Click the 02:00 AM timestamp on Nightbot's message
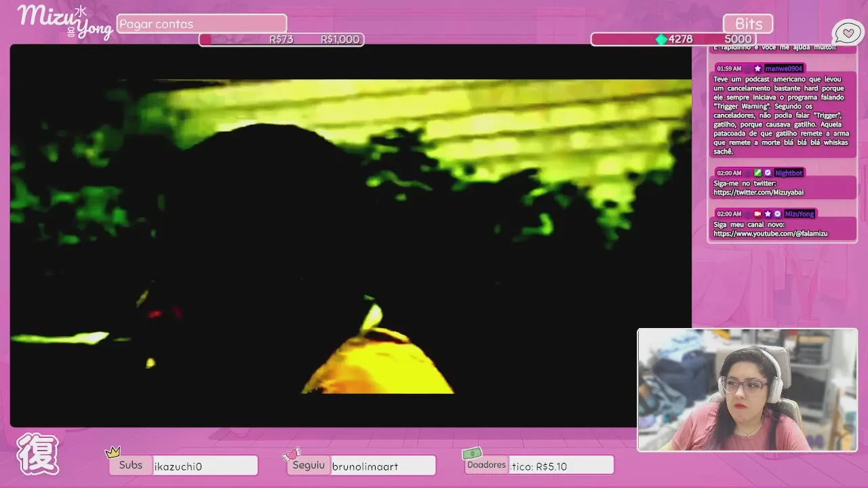868x488 pixels. pos(729,173)
